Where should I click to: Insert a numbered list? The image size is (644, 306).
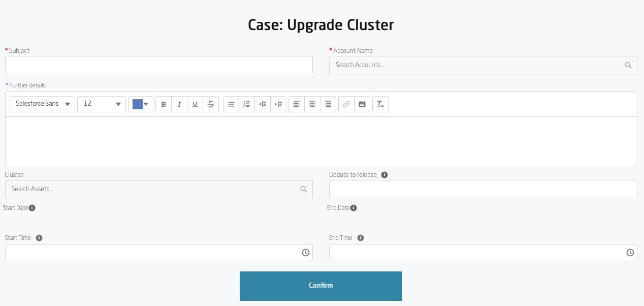(x=247, y=104)
